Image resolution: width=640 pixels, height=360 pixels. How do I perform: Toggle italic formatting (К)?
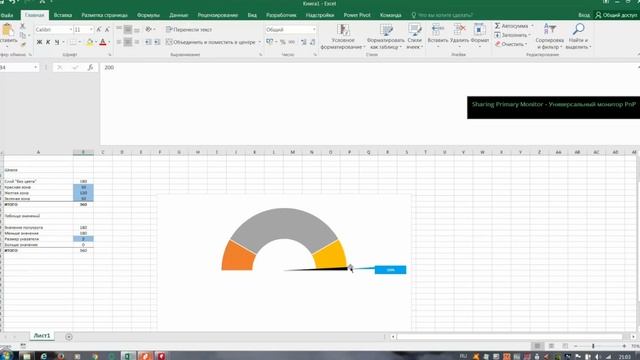pos(48,42)
